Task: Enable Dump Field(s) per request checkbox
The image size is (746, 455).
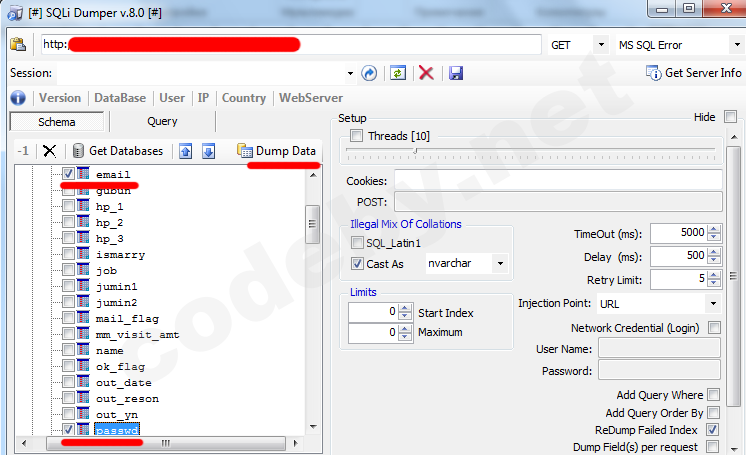Action: click(x=712, y=446)
